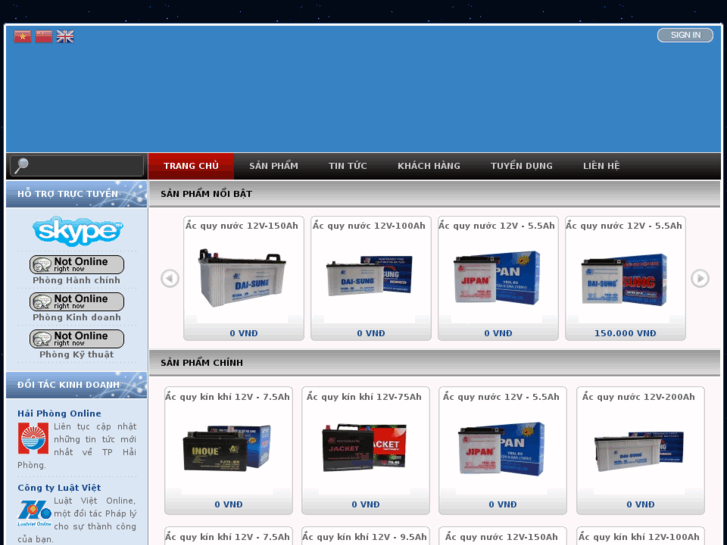This screenshot has height=545, width=727.
Task: Click the SẢN PHẨM CHÍNH heading
Action: pyautogui.click(x=202, y=363)
